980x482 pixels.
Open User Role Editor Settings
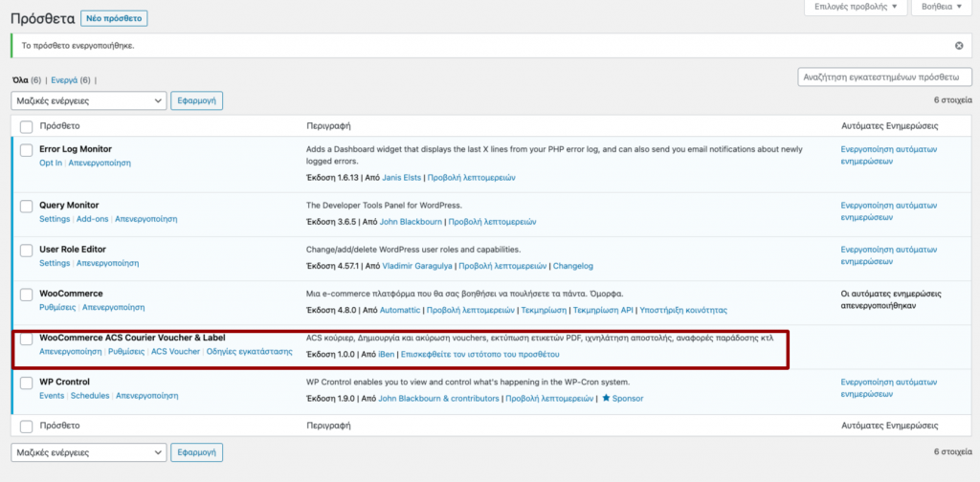pyautogui.click(x=55, y=263)
